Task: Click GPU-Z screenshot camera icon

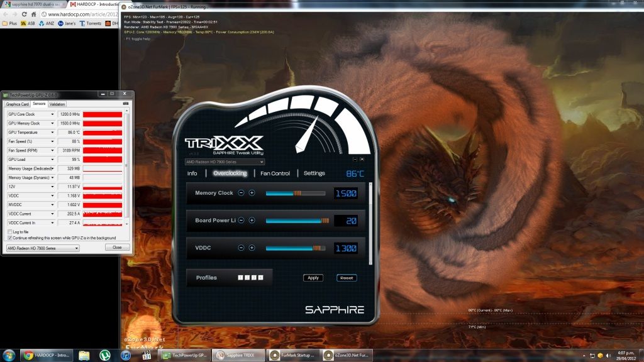Action: (x=126, y=104)
